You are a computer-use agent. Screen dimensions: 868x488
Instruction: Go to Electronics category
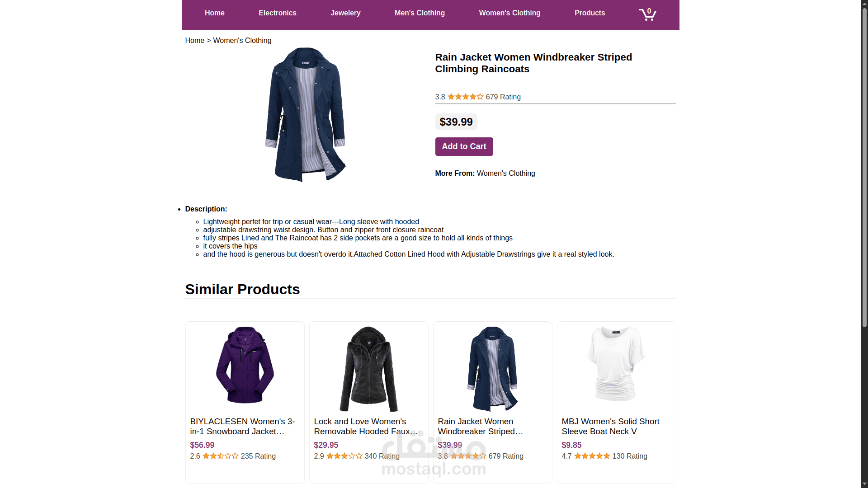pyautogui.click(x=277, y=13)
